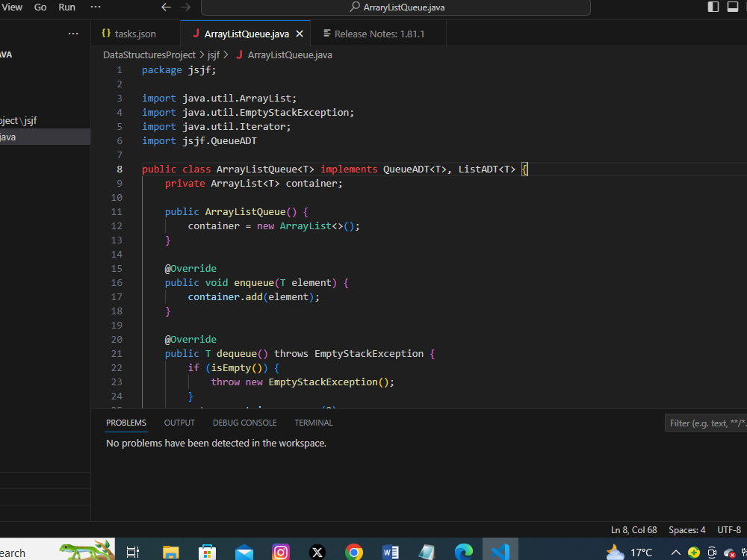Viewport: 747px width, 560px height.
Task: Select the jsjf folder row in Explorer
Action: [46, 121]
